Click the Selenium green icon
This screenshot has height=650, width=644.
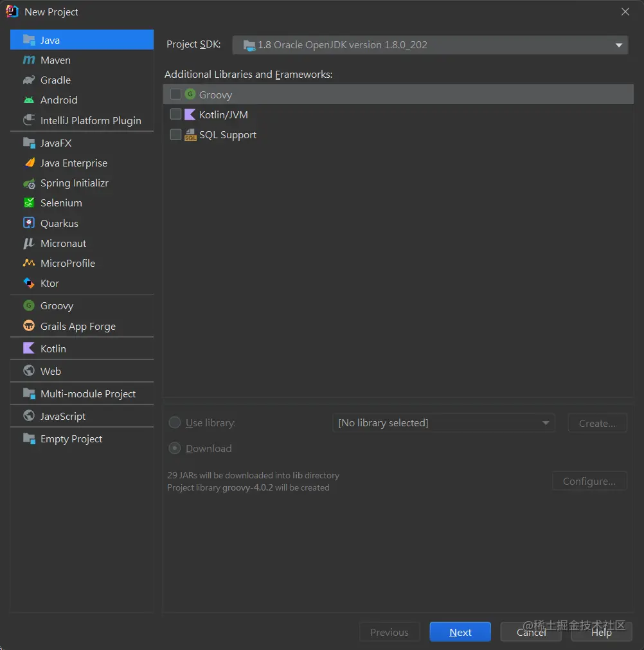point(29,203)
